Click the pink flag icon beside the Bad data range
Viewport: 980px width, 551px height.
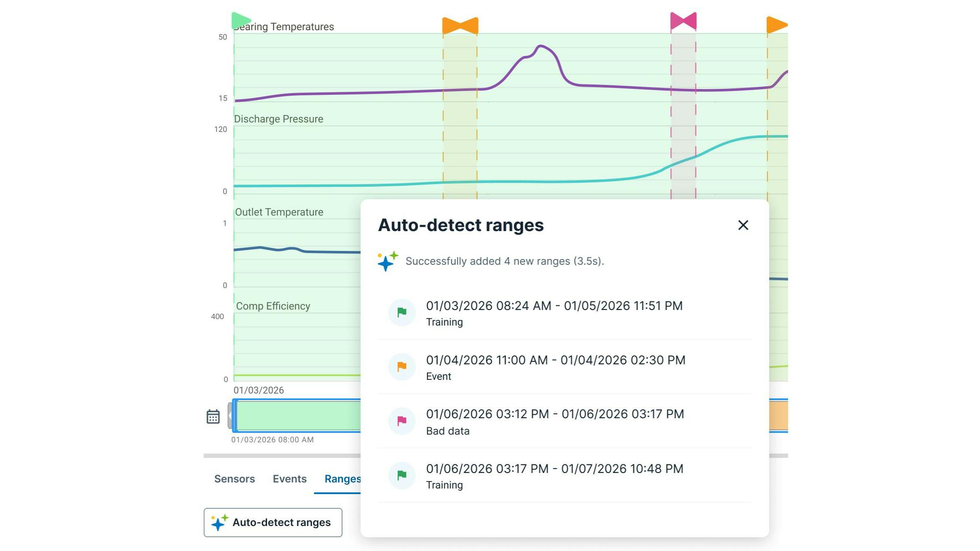pyautogui.click(x=401, y=421)
